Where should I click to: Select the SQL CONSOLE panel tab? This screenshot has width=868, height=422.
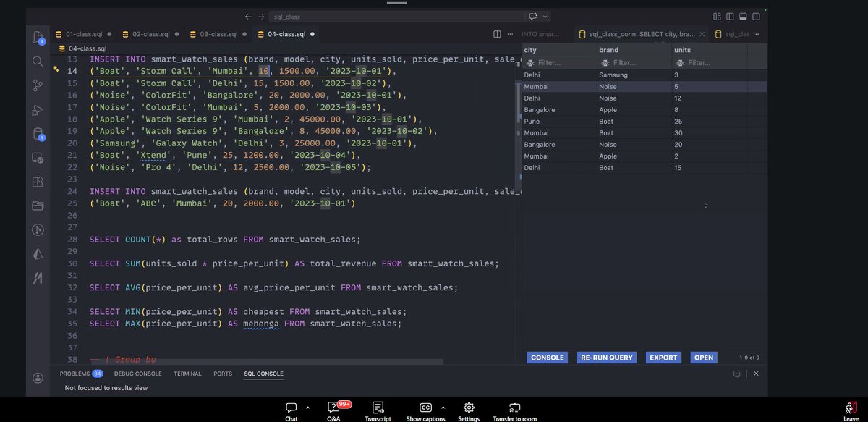click(x=263, y=374)
